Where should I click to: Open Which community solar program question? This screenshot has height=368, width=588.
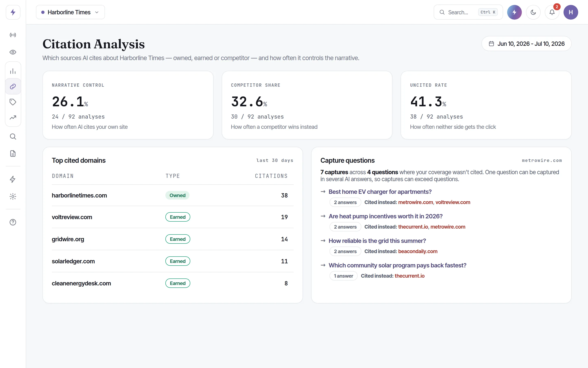(x=398, y=266)
